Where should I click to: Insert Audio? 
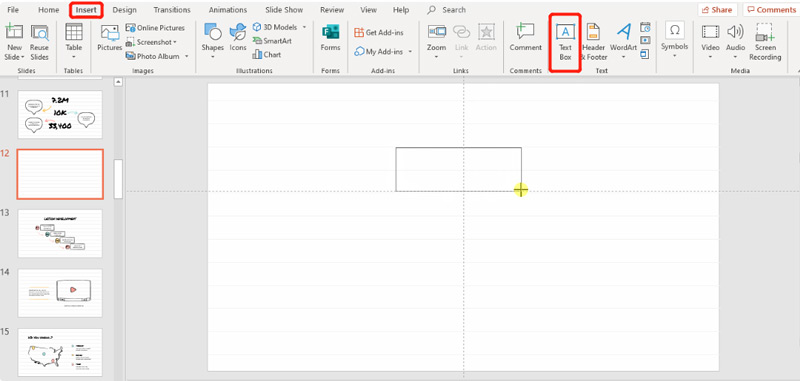[735, 38]
